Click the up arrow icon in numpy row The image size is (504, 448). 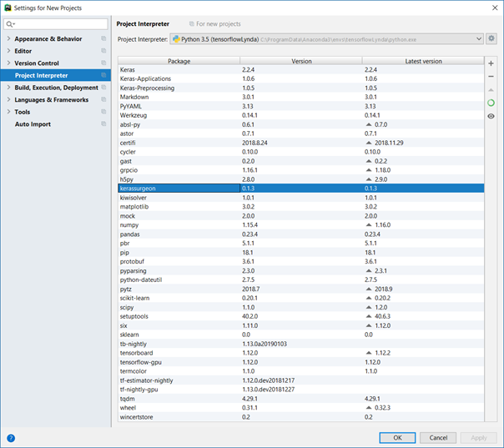coord(369,225)
